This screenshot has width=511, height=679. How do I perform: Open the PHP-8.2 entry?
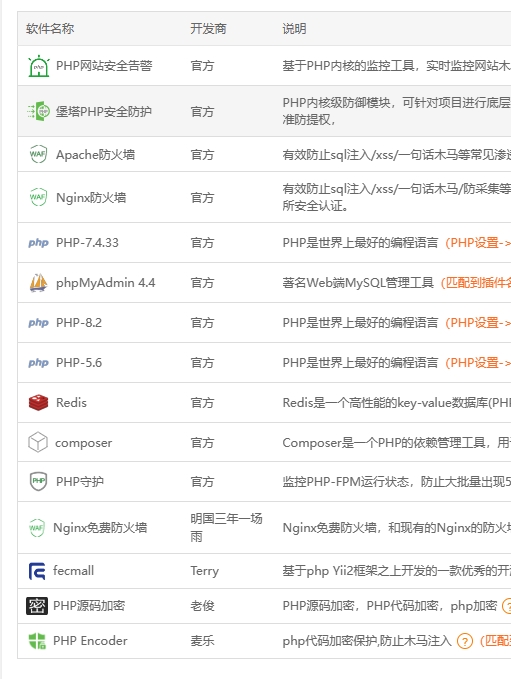coord(79,323)
